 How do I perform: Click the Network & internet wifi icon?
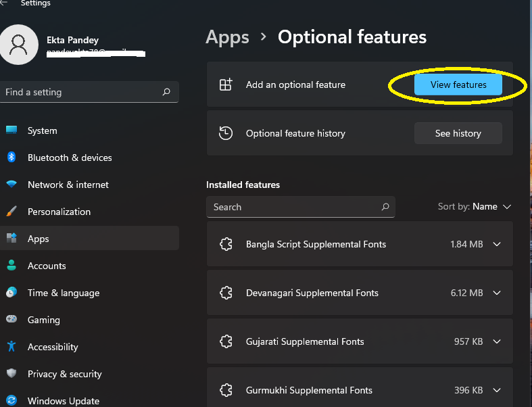(x=11, y=185)
